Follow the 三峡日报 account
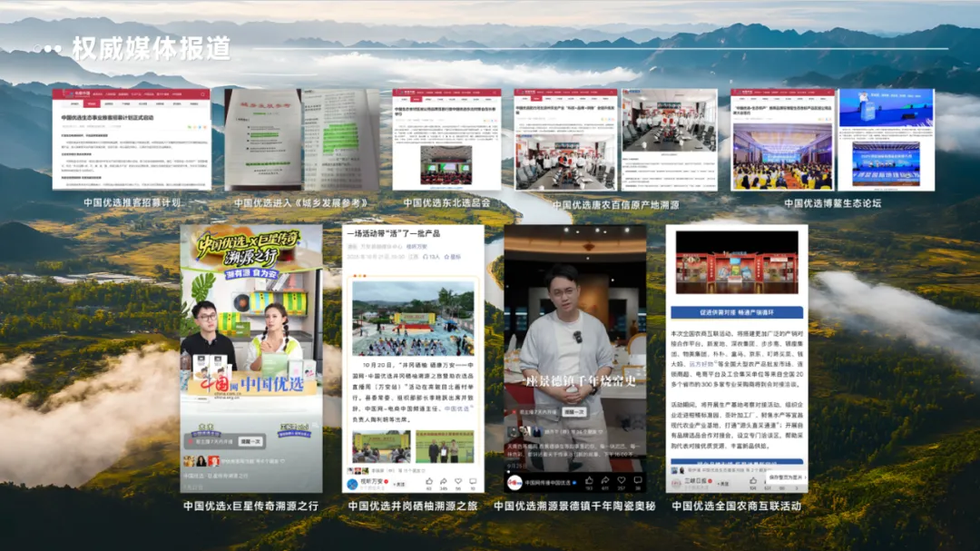 click(723, 484)
